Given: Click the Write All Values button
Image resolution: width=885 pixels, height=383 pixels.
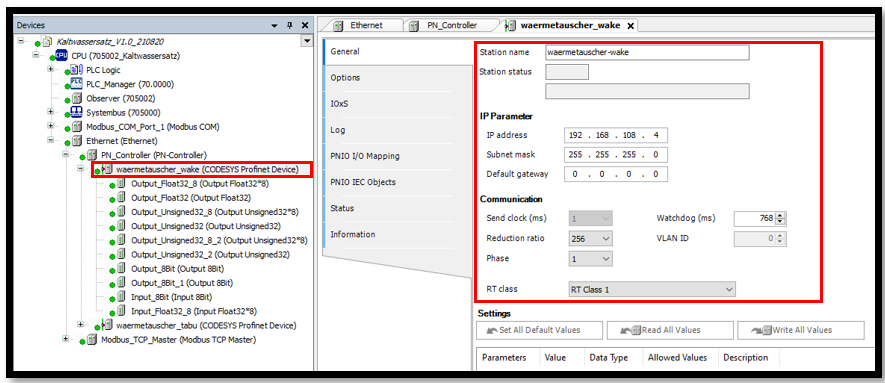Looking at the screenshot, I should [801, 331].
